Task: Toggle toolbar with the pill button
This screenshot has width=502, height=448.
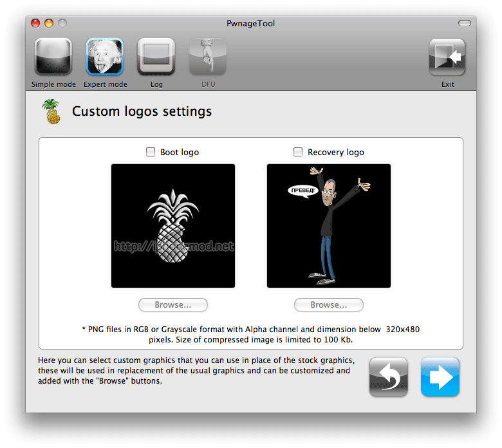Action: click(x=464, y=23)
